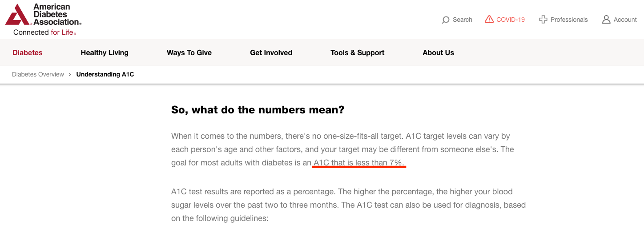Viewport: 644px width, 245px height.
Task: Open the COVID-19 link
Action: click(x=511, y=20)
